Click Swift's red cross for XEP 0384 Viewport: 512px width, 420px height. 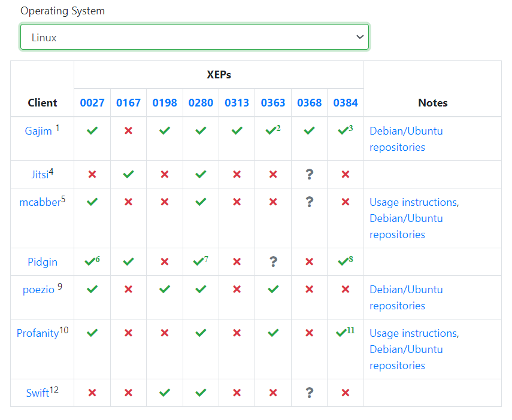pyautogui.click(x=346, y=392)
